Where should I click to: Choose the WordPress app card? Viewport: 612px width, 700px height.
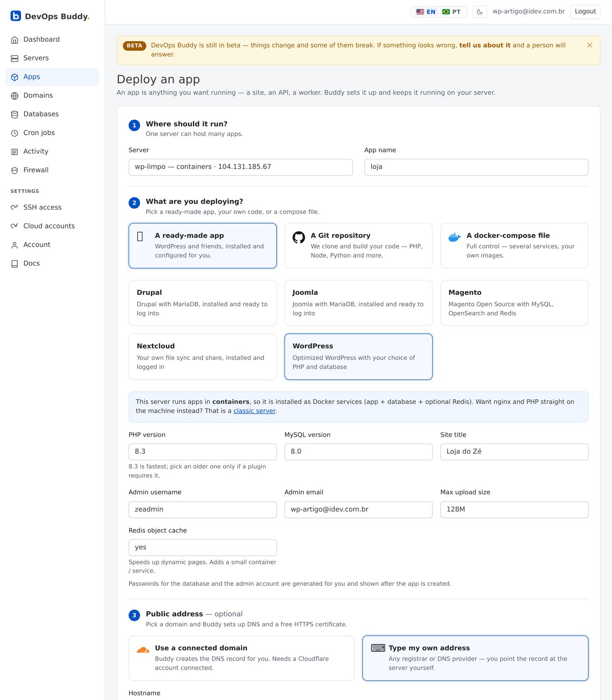[x=358, y=357]
